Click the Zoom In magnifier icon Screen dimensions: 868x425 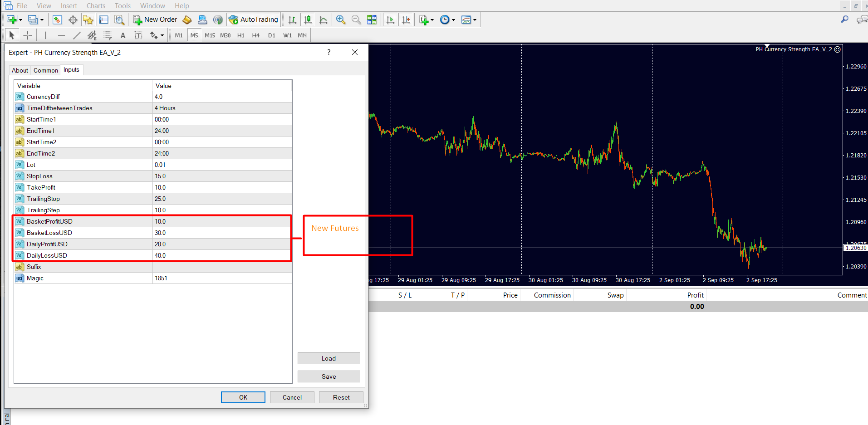(x=341, y=20)
